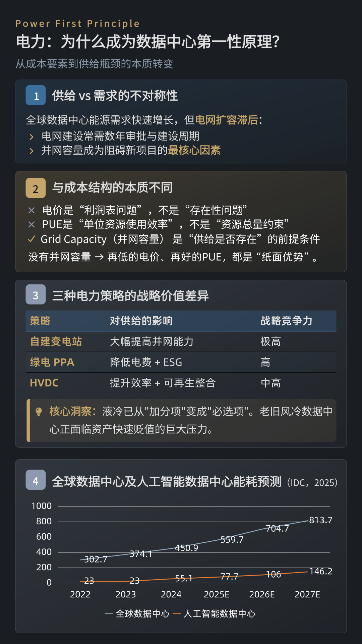Select the 自建变电站 table row label
This screenshot has height=644, width=362.
56,341
